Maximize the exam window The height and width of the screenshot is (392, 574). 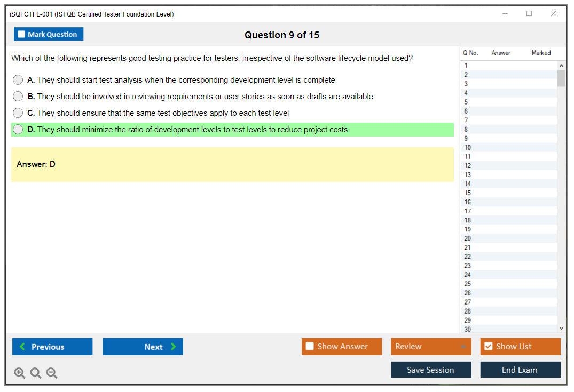[529, 14]
